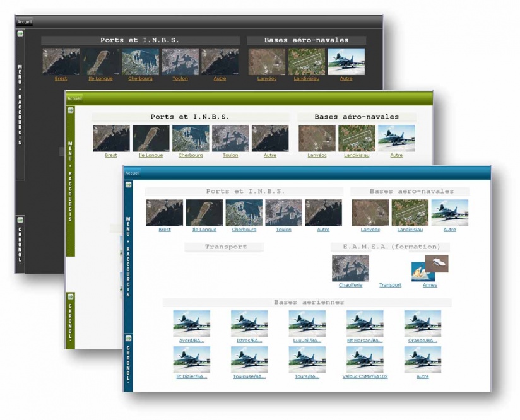Click green arrow icon atop green Menu Raccourcis sidebar

tap(70, 110)
